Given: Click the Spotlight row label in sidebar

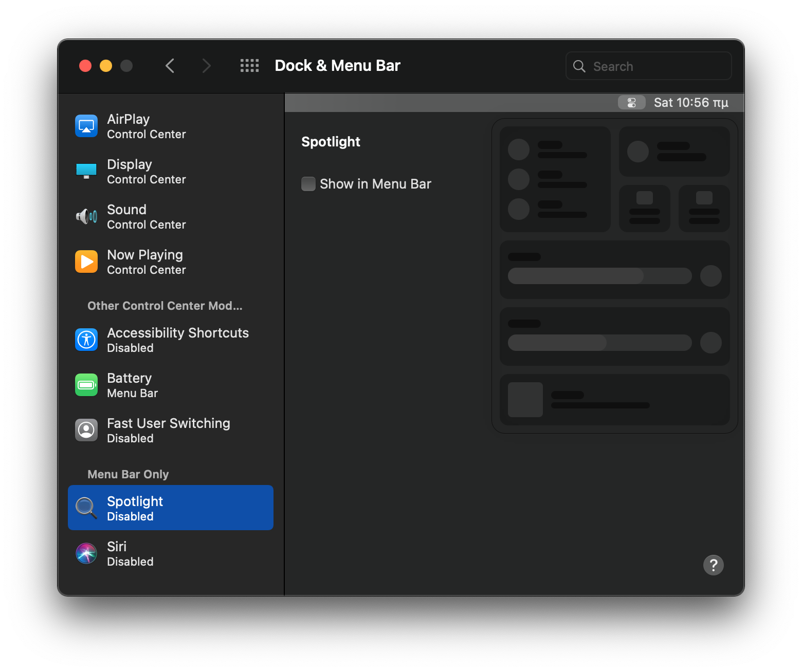Looking at the screenshot, I should click(135, 501).
